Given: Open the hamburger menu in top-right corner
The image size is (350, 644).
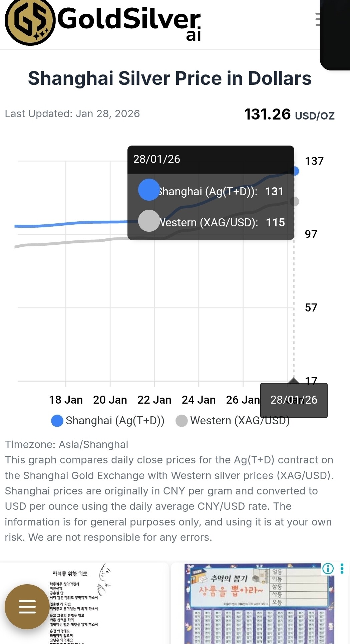Looking at the screenshot, I should [318, 19].
